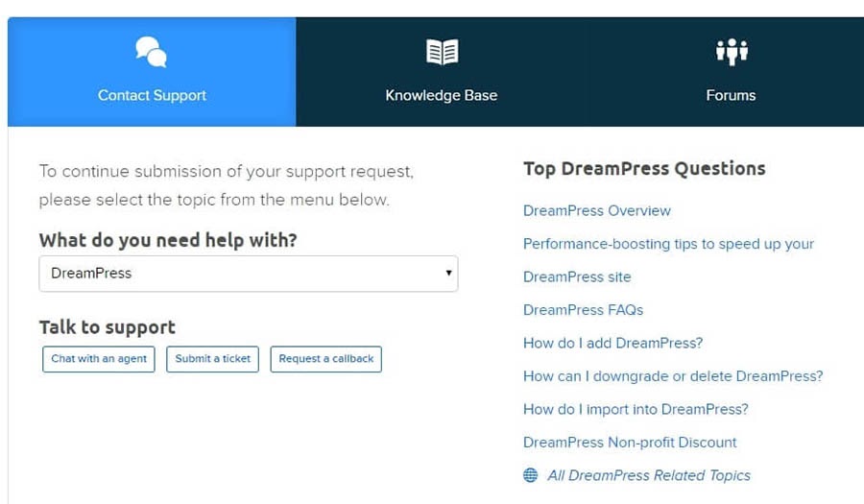Open Performance-boosting tips to speed up link

[668, 244]
